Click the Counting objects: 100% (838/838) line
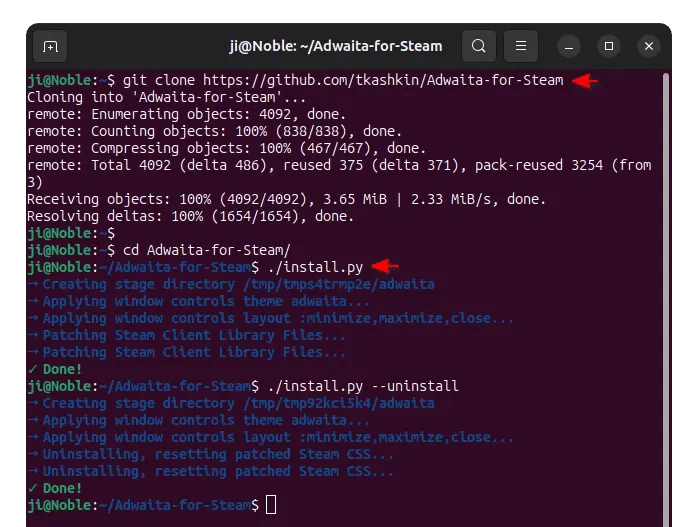Viewport: 698px width, 527px height. (214, 131)
